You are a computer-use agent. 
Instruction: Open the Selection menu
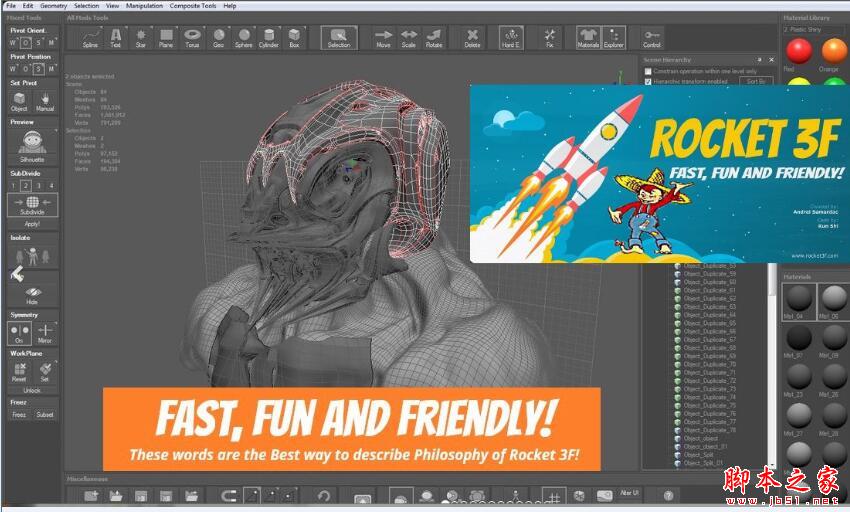click(x=86, y=5)
